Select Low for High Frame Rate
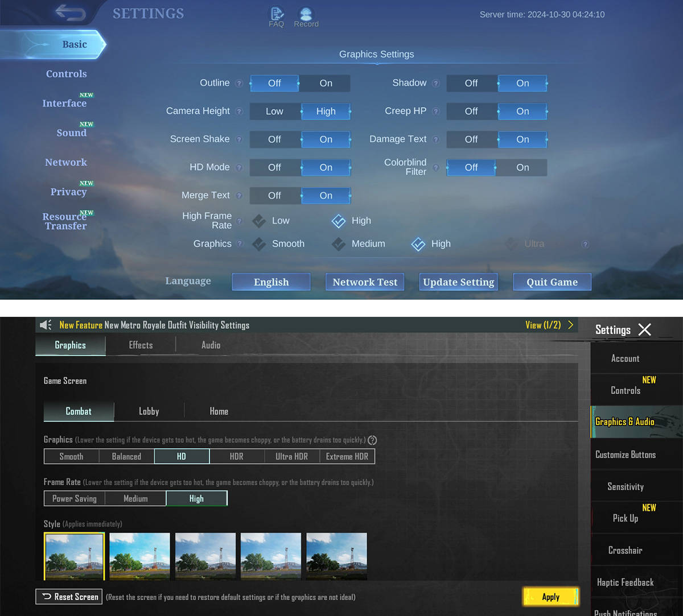683x616 pixels. click(260, 221)
